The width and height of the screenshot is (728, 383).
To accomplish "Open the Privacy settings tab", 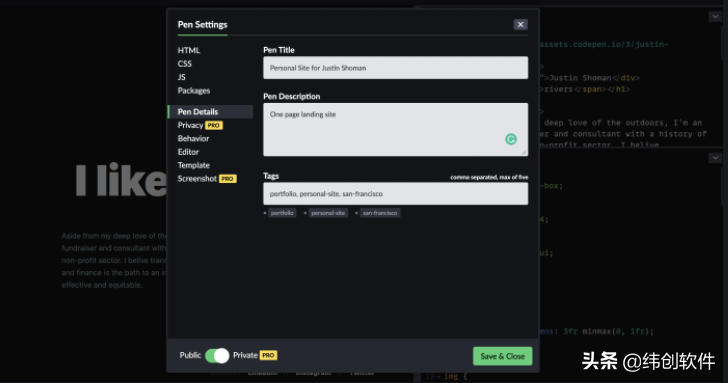I will (x=190, y=125).
